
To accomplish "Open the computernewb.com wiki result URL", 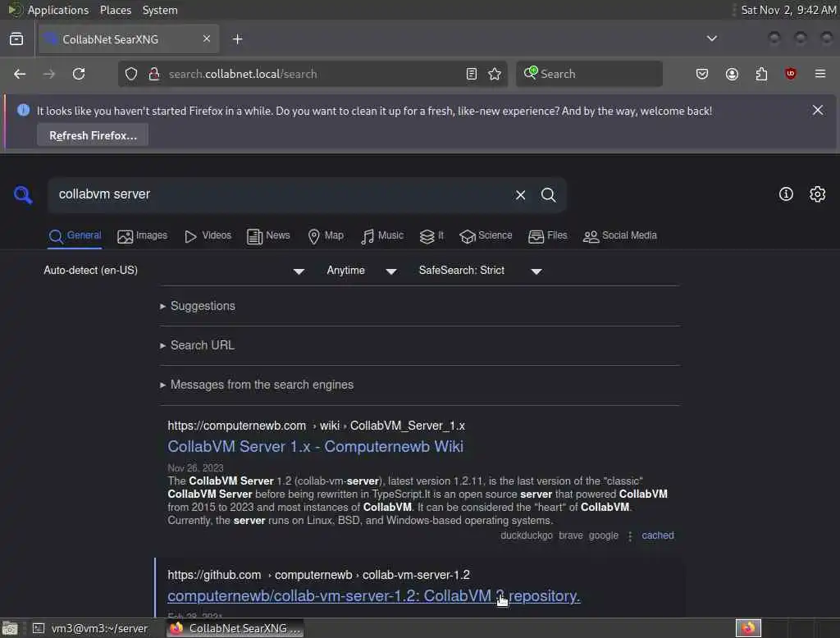I will pyautogui.click(x=316, y=426).
